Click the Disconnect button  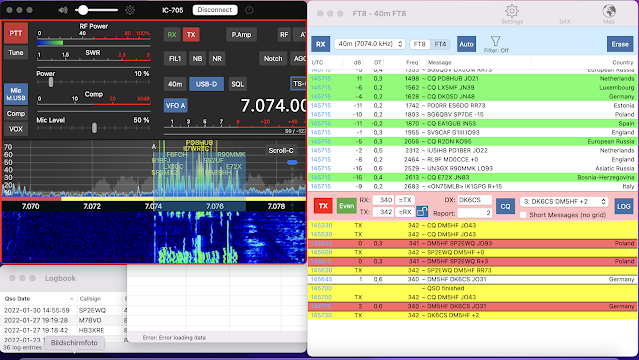[215, 10]
